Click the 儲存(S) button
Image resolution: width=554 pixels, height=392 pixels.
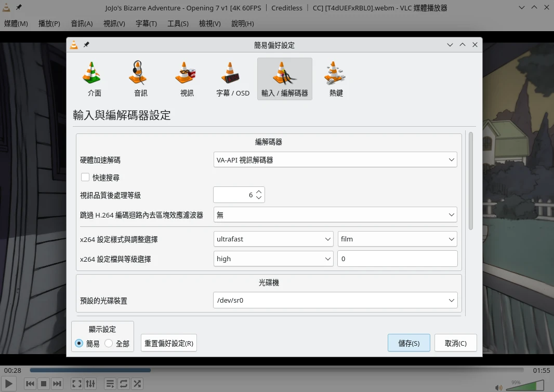[408, 343]
